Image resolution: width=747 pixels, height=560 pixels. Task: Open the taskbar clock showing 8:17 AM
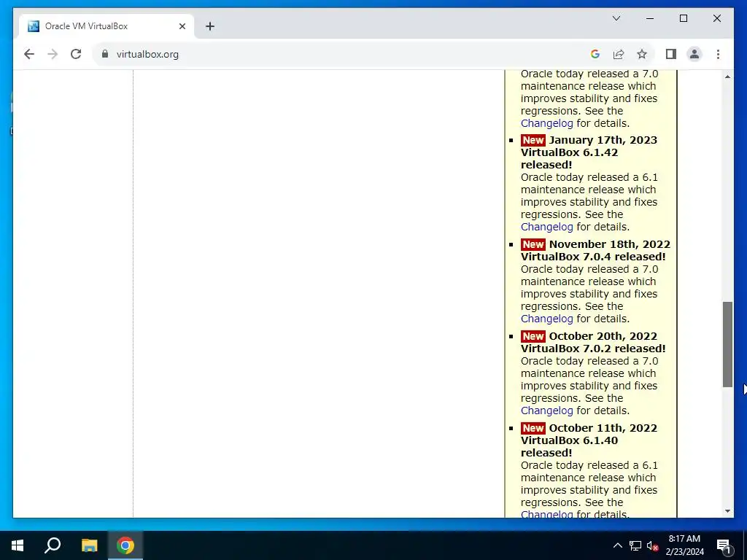coord(684,545)
